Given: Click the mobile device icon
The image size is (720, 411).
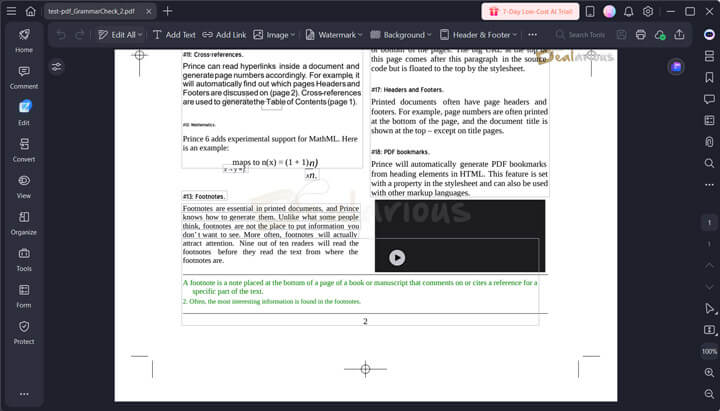Looking at the screenshot, I should tap(590, 11).
